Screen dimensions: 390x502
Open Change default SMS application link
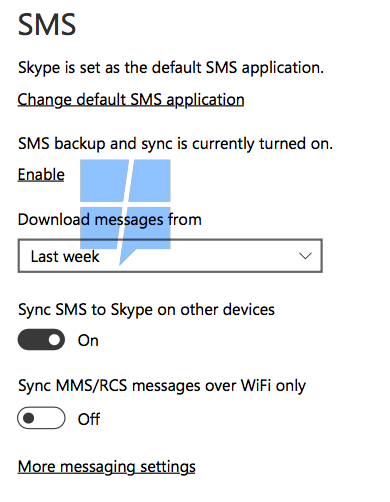point(131,100)
